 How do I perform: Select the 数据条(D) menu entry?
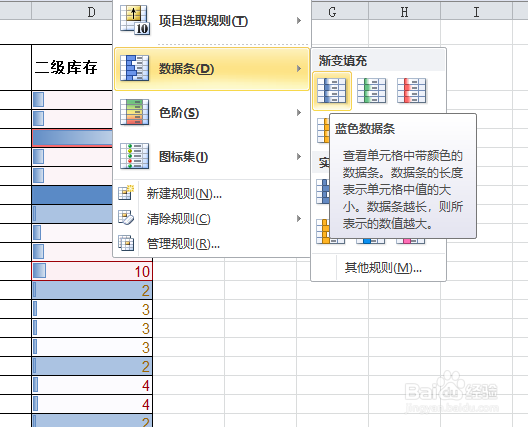tap(211, 69)
